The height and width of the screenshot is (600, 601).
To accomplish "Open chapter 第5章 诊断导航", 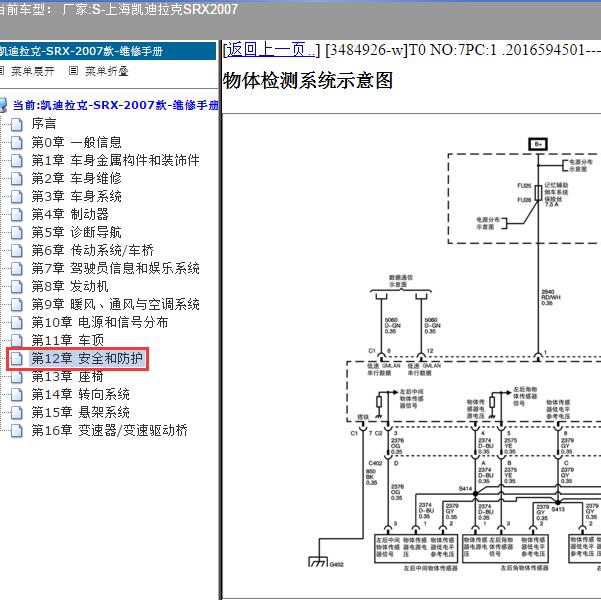I will 76,232.
